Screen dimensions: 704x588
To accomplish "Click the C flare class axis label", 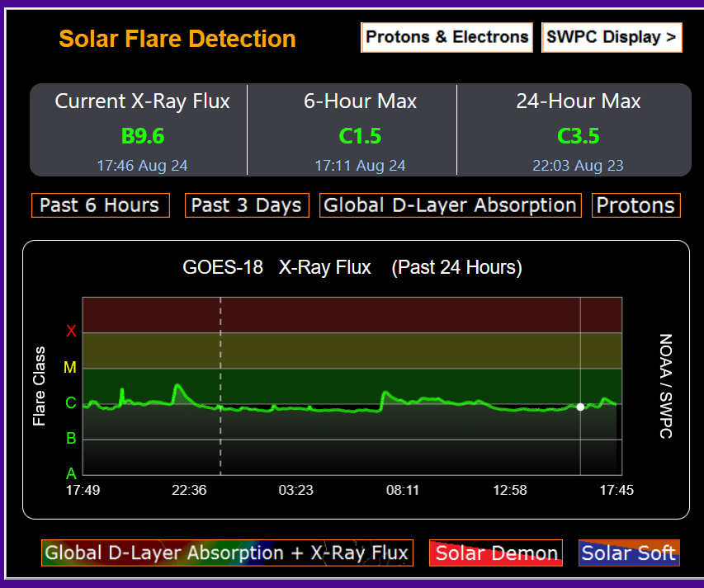I will click(x=71, y=402).
